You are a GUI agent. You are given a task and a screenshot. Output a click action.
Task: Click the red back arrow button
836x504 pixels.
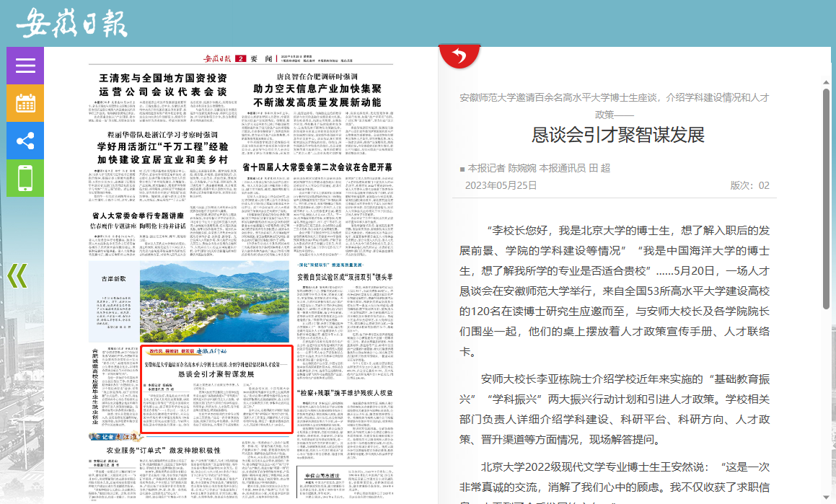coord(459,56)
